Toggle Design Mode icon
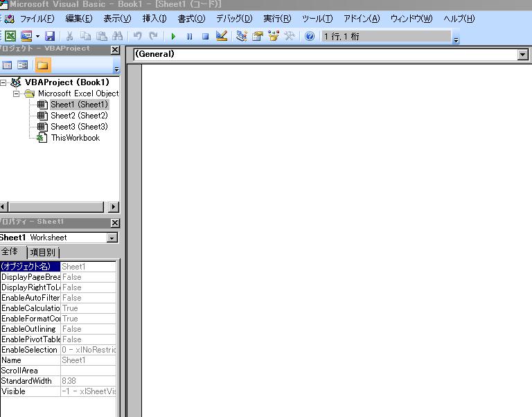The height and width of the screenshot is (417, 532). [x=222, y=36]
